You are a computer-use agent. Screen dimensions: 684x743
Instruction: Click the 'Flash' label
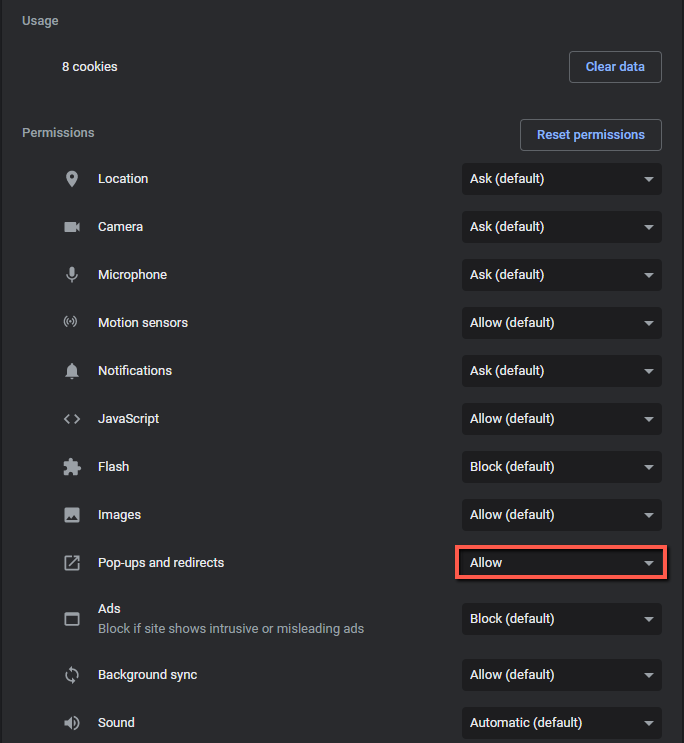113,467
